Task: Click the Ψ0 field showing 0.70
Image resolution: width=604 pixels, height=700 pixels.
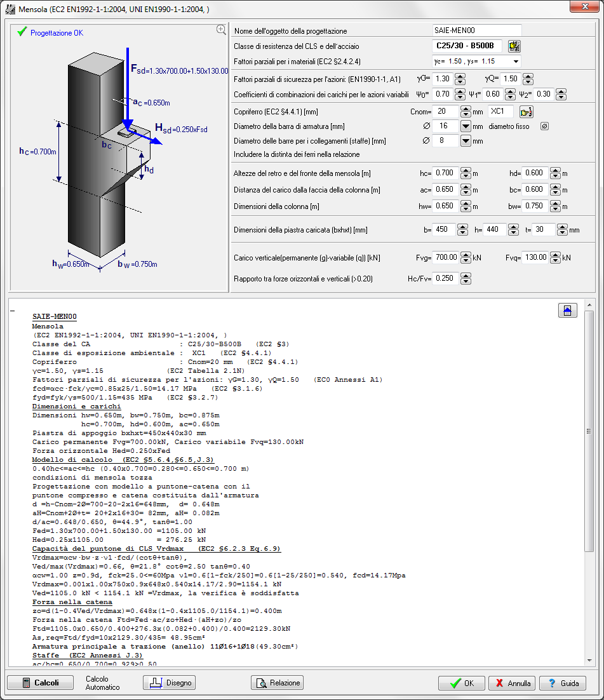Action: [443, 94]
